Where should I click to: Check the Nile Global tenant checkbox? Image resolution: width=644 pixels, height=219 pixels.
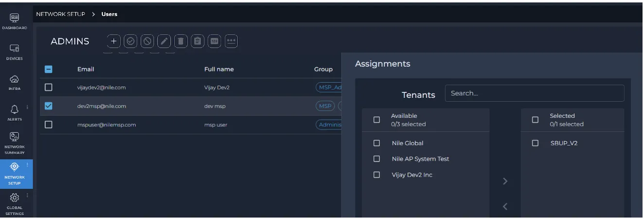[376, 143]
